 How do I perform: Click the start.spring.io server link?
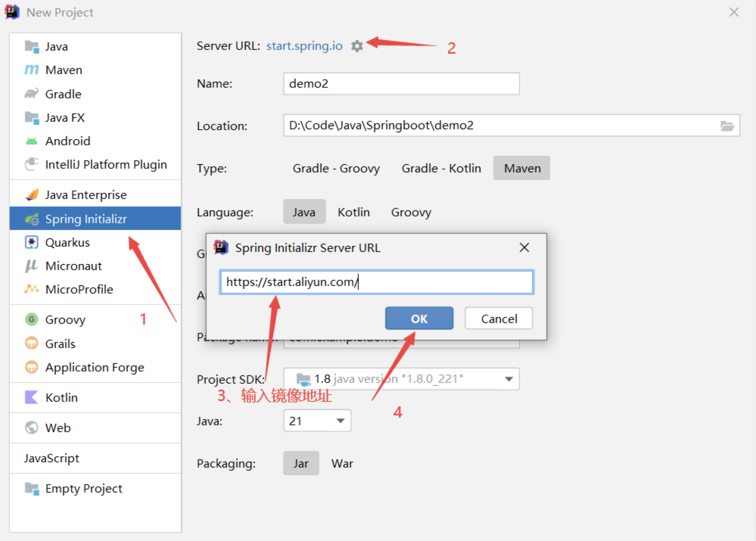pos(304,46)
